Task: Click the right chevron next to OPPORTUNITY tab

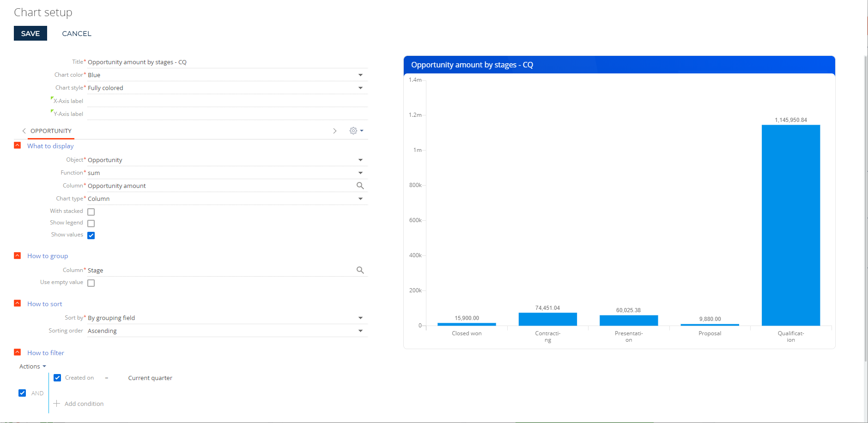Action: coord(335,131)
